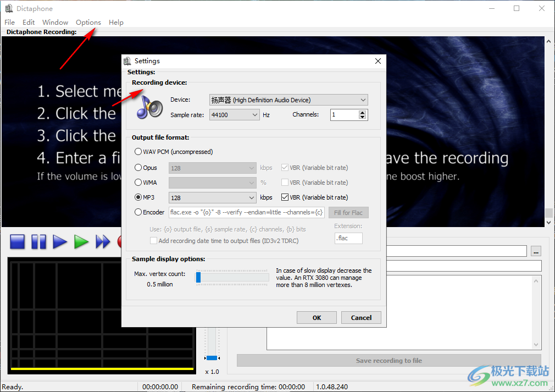This screenshot has height=392, width=555.
Task: Toggle the MP3 VBR checkbox
Action: tap(285, 197)
